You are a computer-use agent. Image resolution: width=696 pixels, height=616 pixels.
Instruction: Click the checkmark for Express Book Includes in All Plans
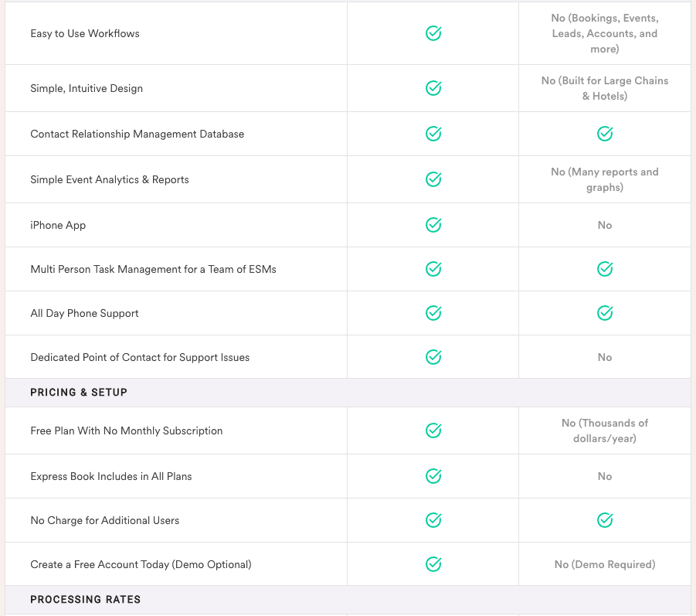coord(433,476)
